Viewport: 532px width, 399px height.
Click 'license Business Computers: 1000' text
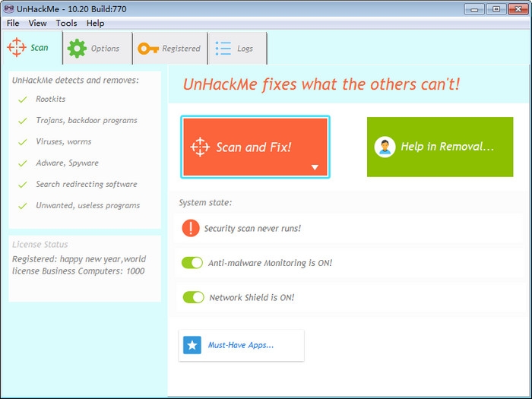click(78, 271)
